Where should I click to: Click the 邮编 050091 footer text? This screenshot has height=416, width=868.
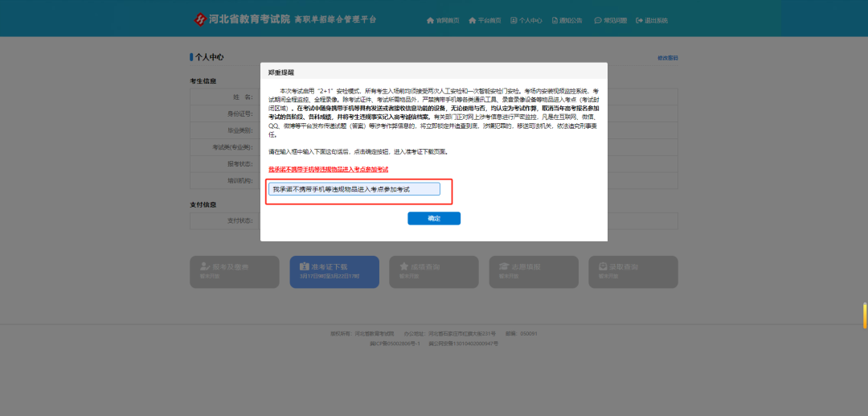[522, 334]
